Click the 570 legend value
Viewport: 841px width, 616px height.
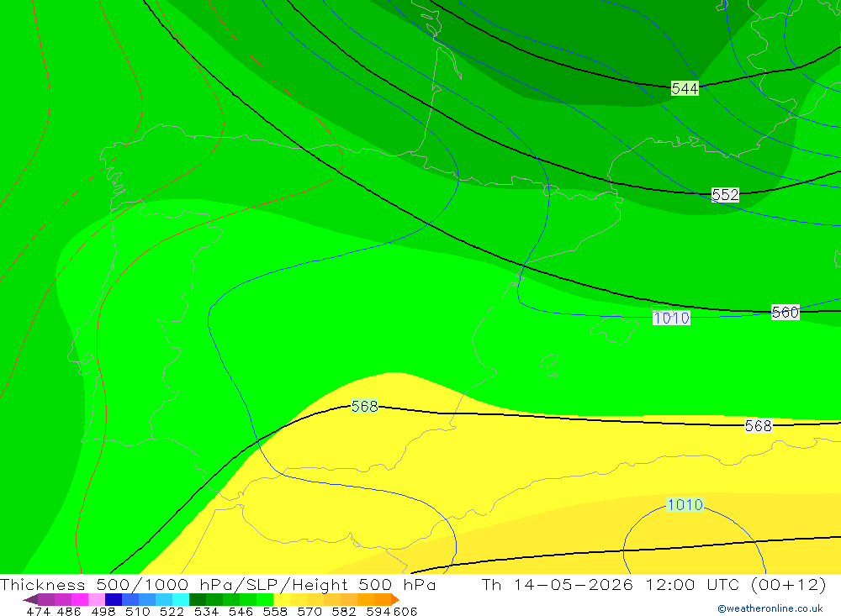309,611
